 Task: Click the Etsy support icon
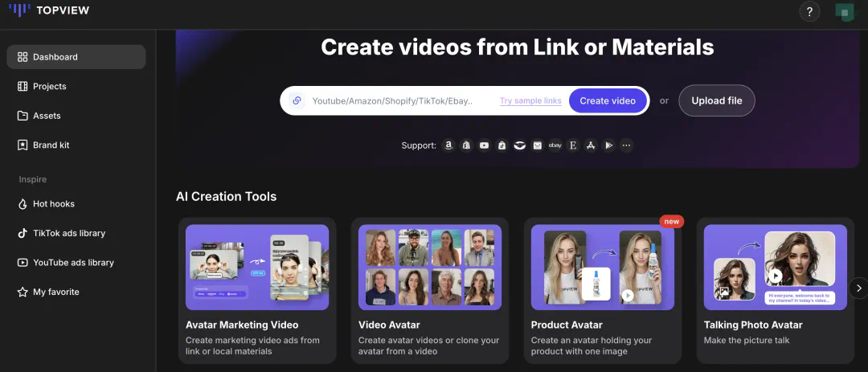tap(573, 145)
